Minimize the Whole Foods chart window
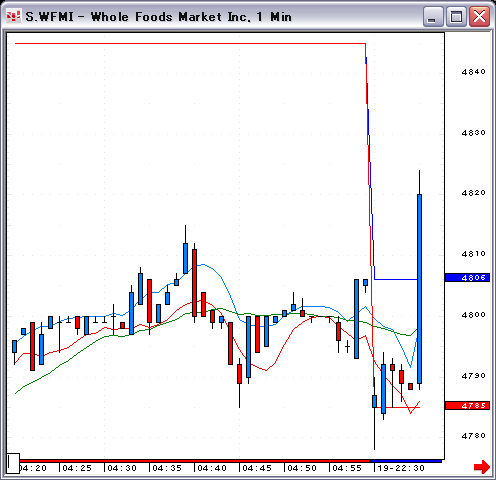This screenshot has width=496, height=480. click(433, 16)
